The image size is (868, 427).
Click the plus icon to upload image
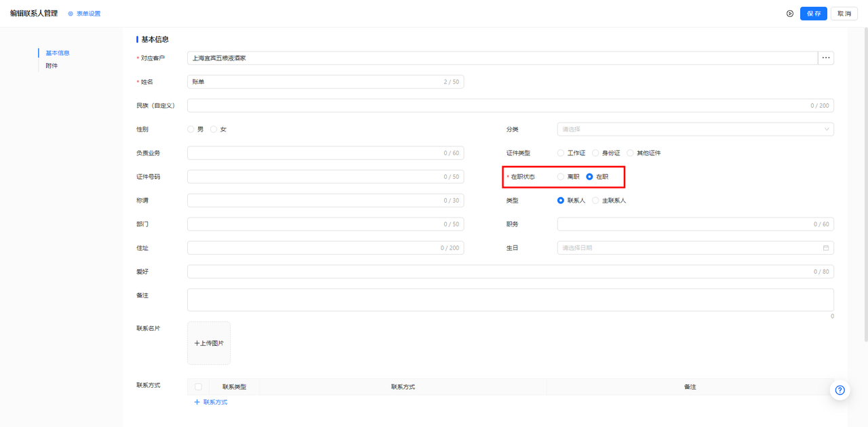pyautogui.click(x=197, y=344)
